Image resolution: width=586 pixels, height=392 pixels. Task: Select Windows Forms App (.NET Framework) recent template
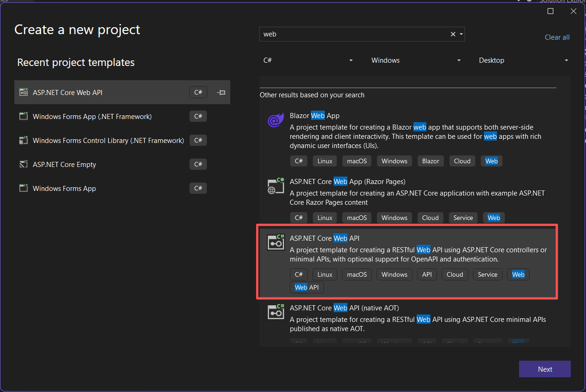pyautogui.click(x=122, y=116)
